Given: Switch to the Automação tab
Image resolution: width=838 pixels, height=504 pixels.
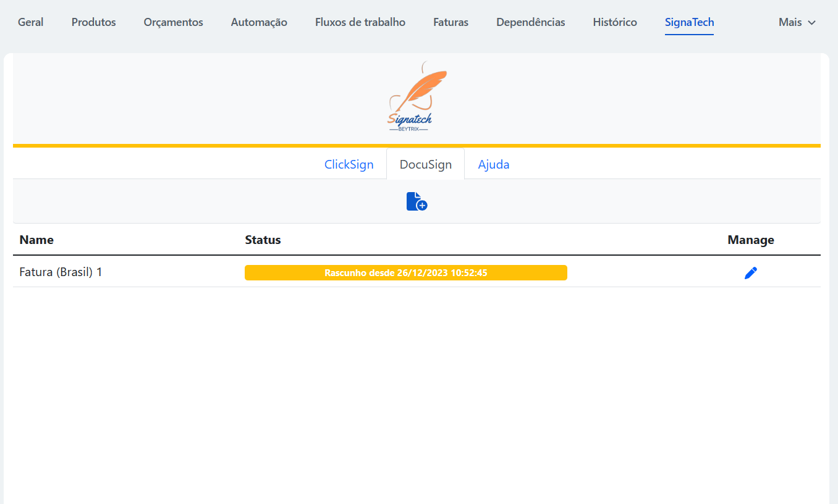Looking at the screenshot, I should 259,22.
